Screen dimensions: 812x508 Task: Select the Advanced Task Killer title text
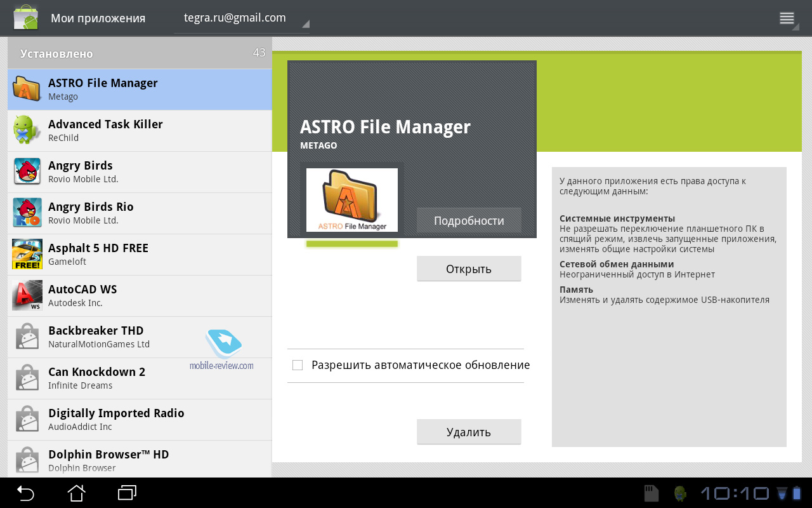(105, 124)
